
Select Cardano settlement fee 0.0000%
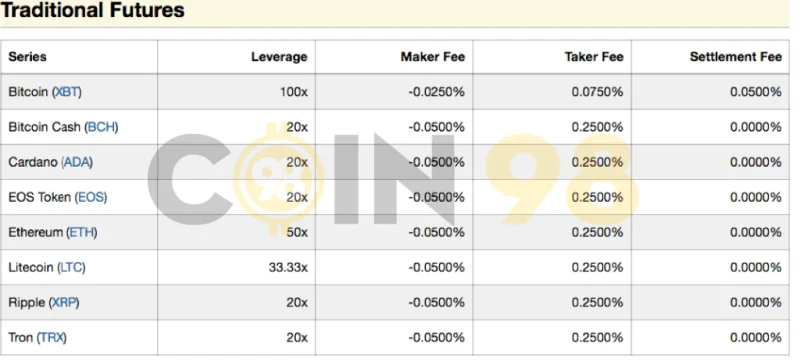[x=756, y=162]
